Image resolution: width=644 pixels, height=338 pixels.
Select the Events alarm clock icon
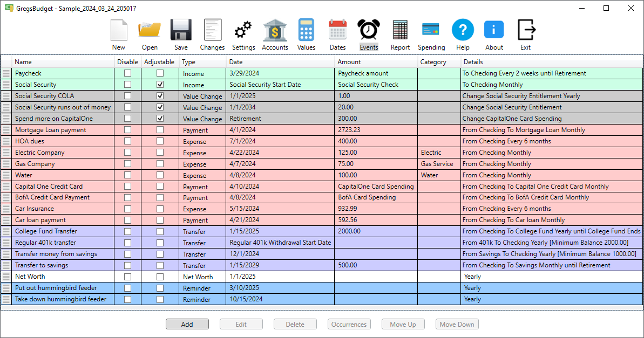click(x=369, y=31)
